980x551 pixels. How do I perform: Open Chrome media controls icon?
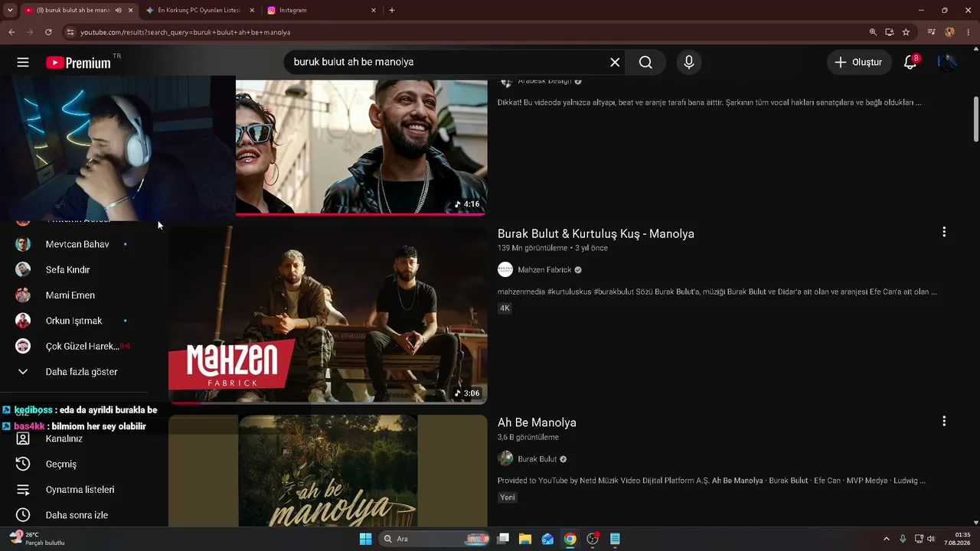932,32
